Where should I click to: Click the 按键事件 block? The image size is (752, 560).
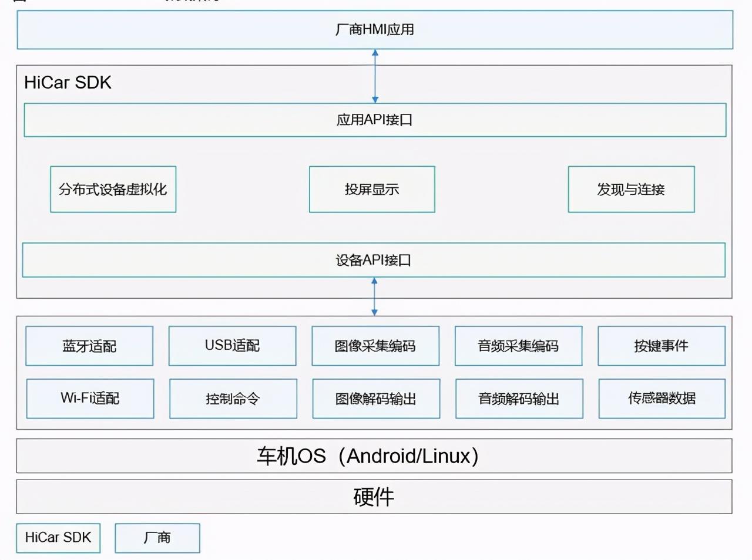[x=662, y=346]
